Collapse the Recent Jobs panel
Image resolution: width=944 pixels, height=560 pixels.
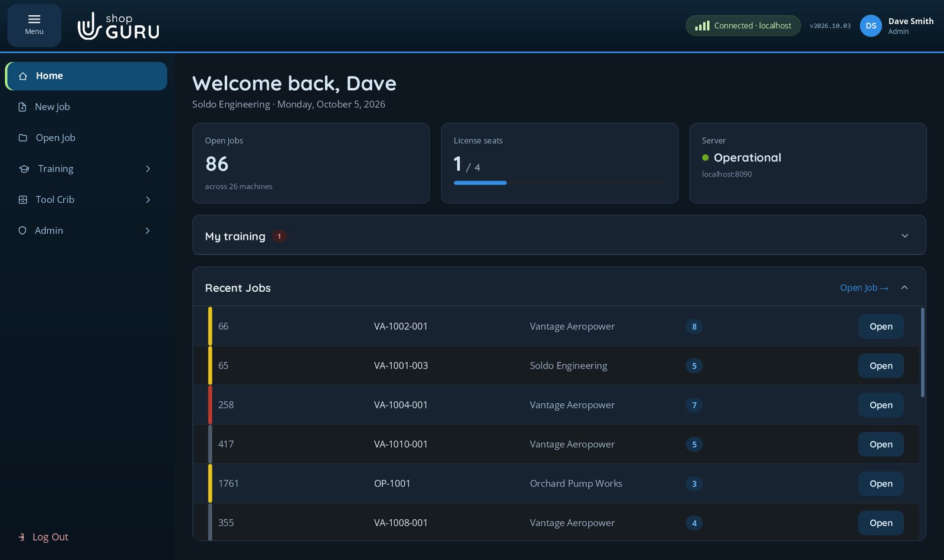[904, 288]
